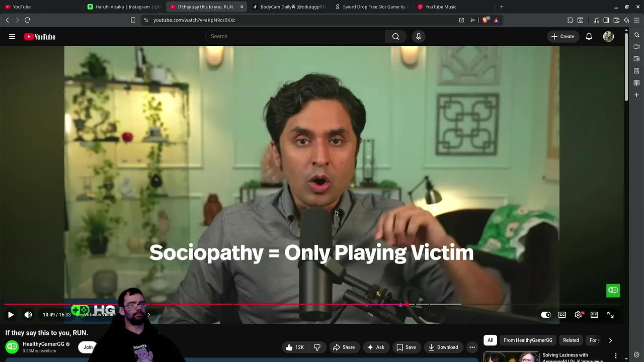
Task: Switch to BodyCam Daily TikTok tab
Action: (289, 7)
